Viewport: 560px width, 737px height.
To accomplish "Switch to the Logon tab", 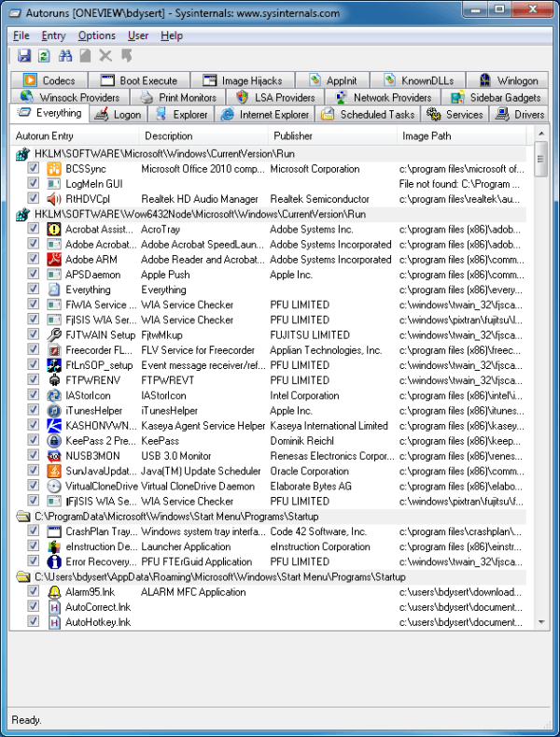I will coord(118,114).
